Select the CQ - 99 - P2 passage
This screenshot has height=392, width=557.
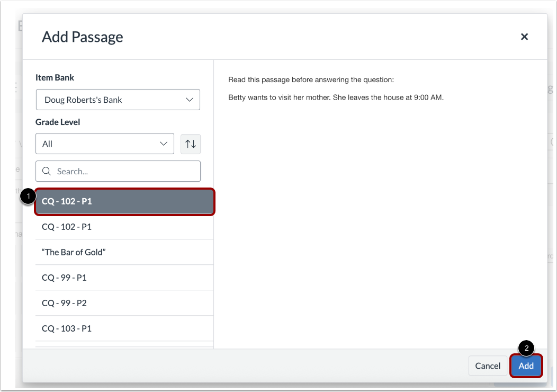tap(124, 303)
